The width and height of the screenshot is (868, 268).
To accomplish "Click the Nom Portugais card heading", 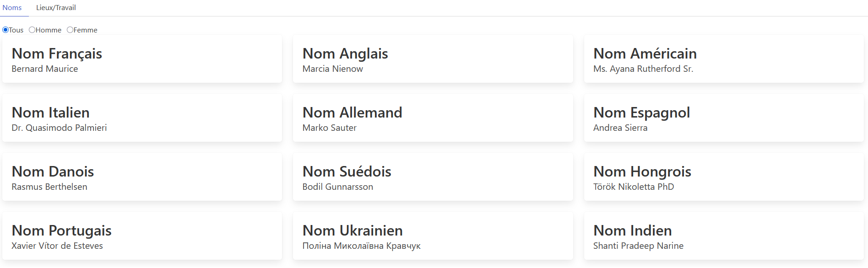I will tap(62, 230).
